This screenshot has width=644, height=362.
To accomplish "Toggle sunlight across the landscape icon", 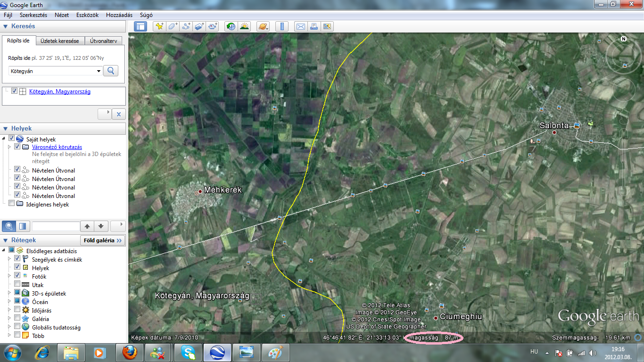I will tap(244, 26).
